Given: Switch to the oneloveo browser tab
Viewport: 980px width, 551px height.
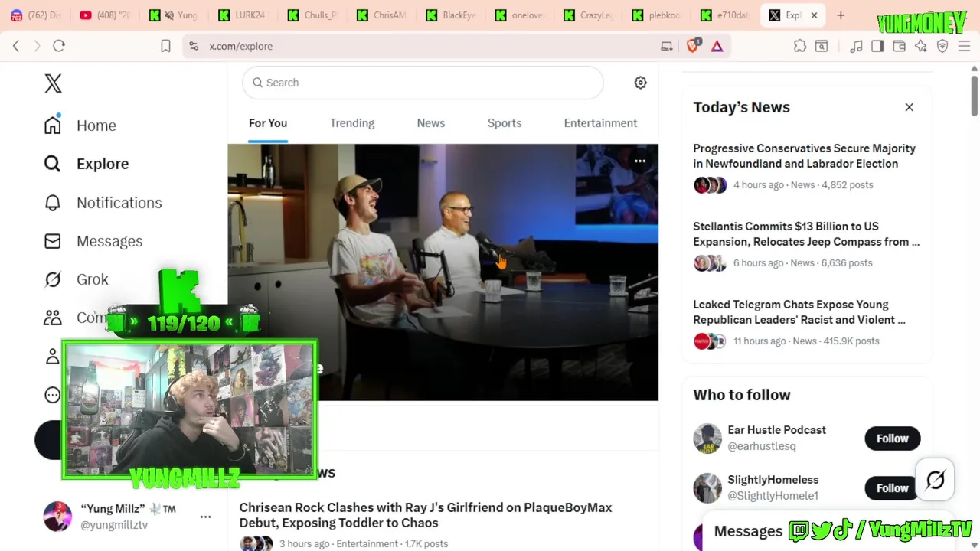Looking at the screenshot, I should [521, 15].
